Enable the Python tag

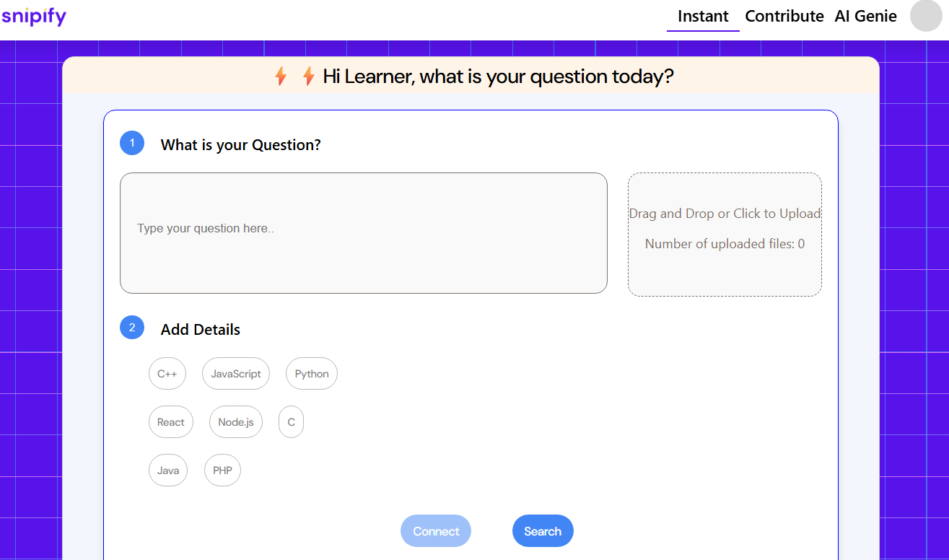312,374
